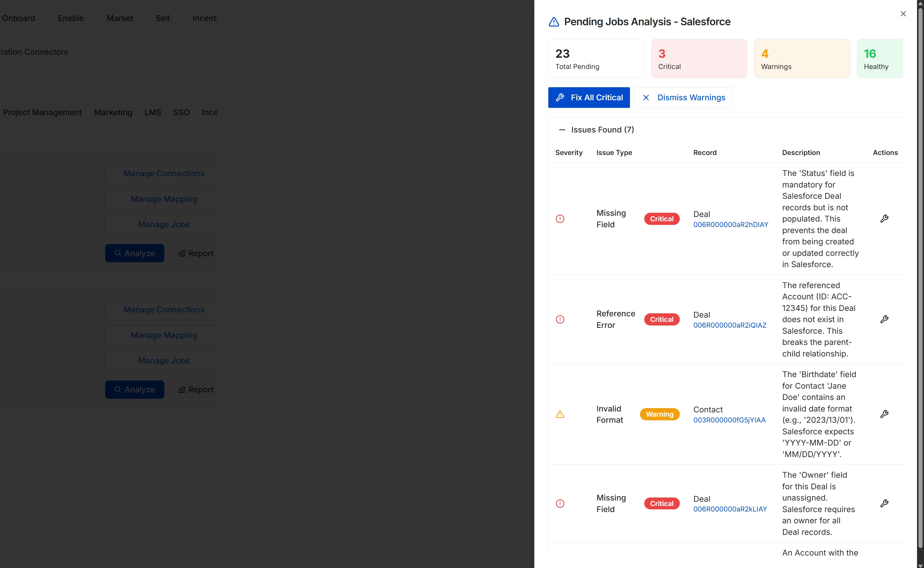Click the Issue Type column header
This screenshot has height=568, width=924.
point(614,153)
